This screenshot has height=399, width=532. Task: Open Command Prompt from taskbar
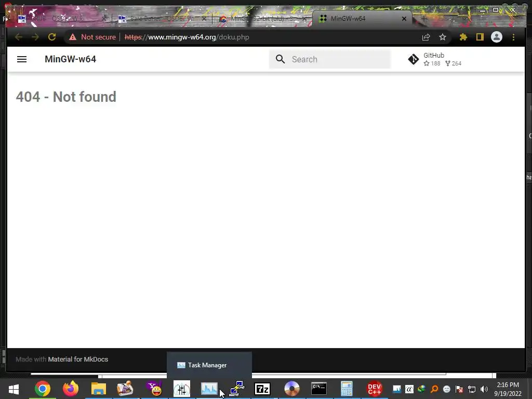(x=319, y=389)
